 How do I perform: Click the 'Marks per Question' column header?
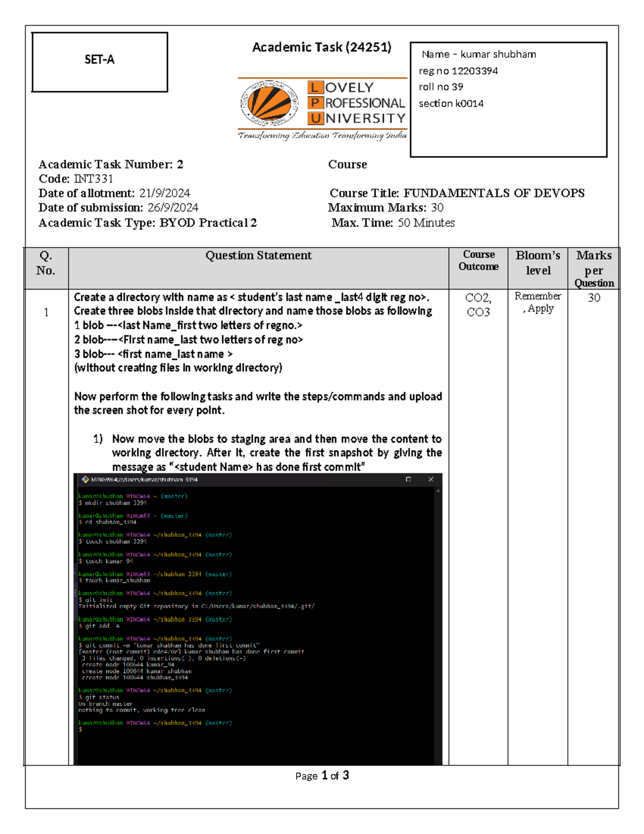pos(594,269)
